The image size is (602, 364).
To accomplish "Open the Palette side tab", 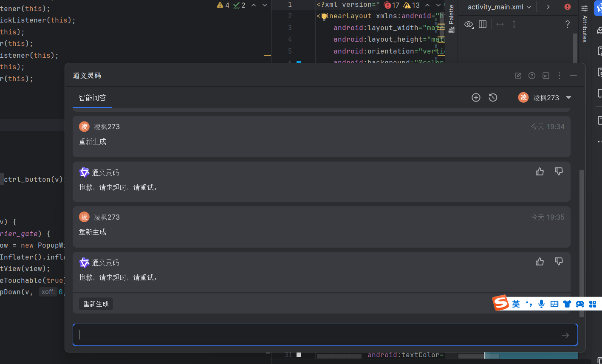I will pos(451,19).
